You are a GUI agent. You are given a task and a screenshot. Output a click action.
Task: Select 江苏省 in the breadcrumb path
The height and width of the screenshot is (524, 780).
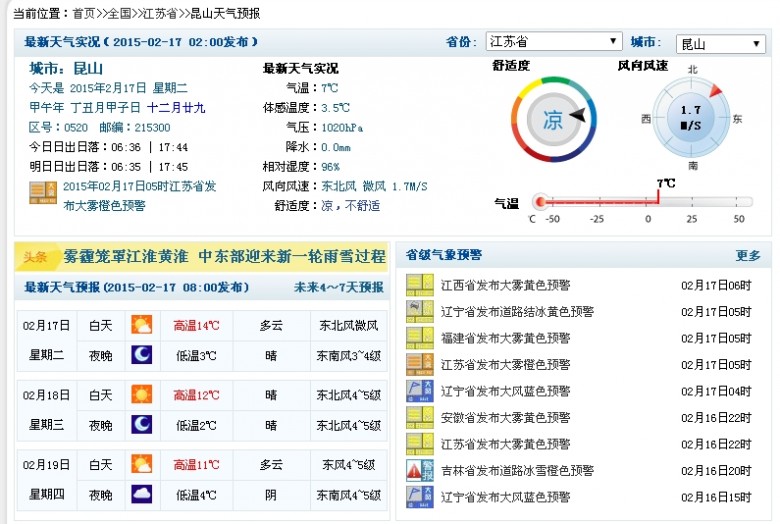pyautogui.click(x=162, y=13)
